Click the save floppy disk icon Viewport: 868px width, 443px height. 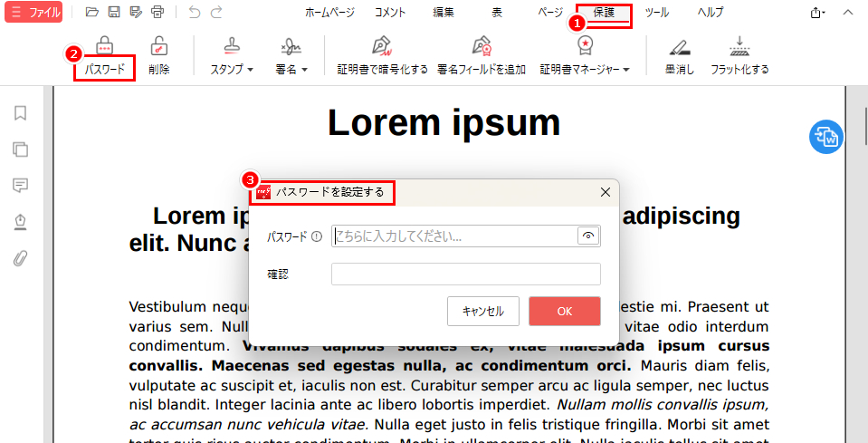coord(113,12)
